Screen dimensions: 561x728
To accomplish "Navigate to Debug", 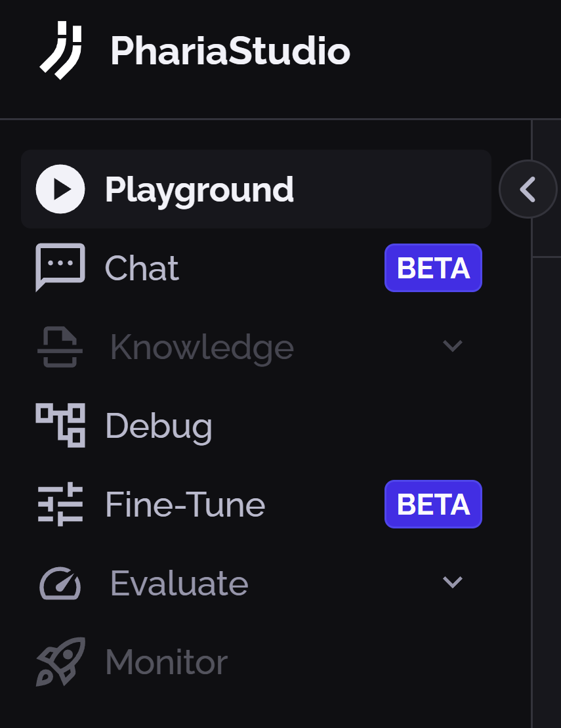I will pyautogui.click(x=159, y=425).
